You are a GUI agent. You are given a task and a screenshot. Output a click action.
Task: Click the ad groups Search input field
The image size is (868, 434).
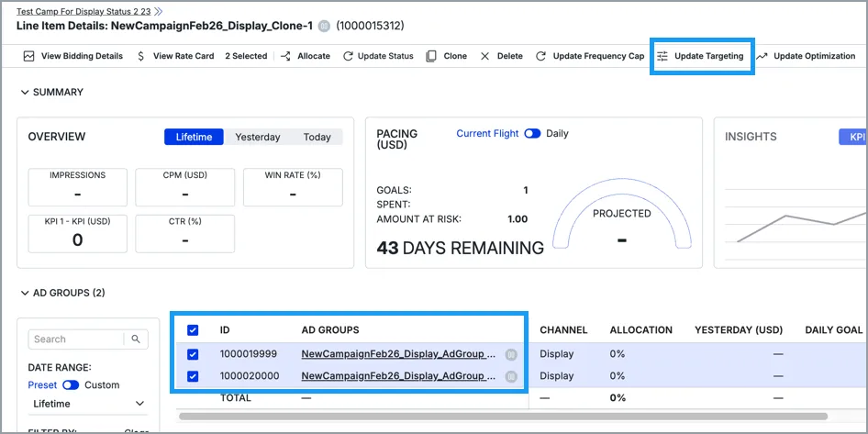(x=76, y=339)
